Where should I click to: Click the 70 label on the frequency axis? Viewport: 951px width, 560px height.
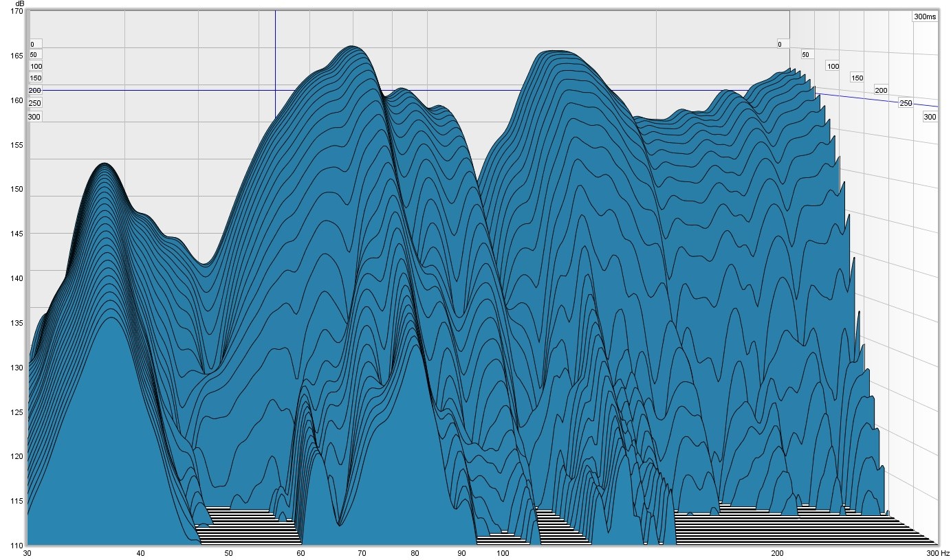[362, 553]
